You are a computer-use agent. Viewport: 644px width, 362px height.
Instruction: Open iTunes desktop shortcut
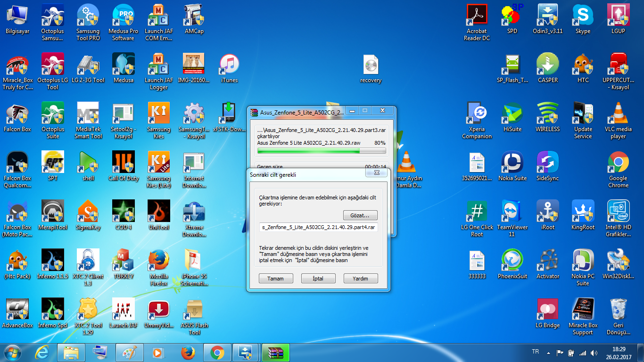coord(230,68)
